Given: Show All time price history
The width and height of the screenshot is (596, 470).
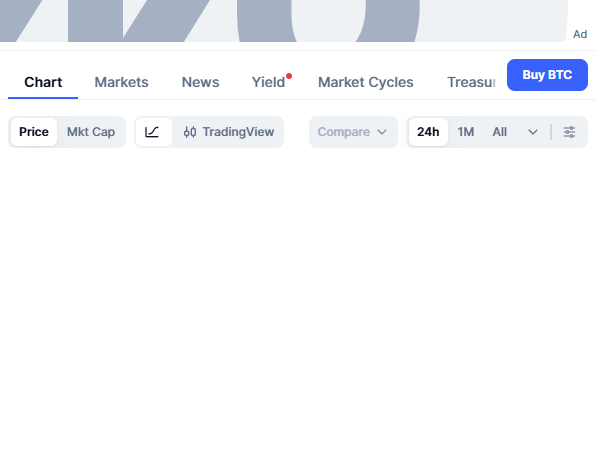Looking at the screenshot, I should coord(499,132).
